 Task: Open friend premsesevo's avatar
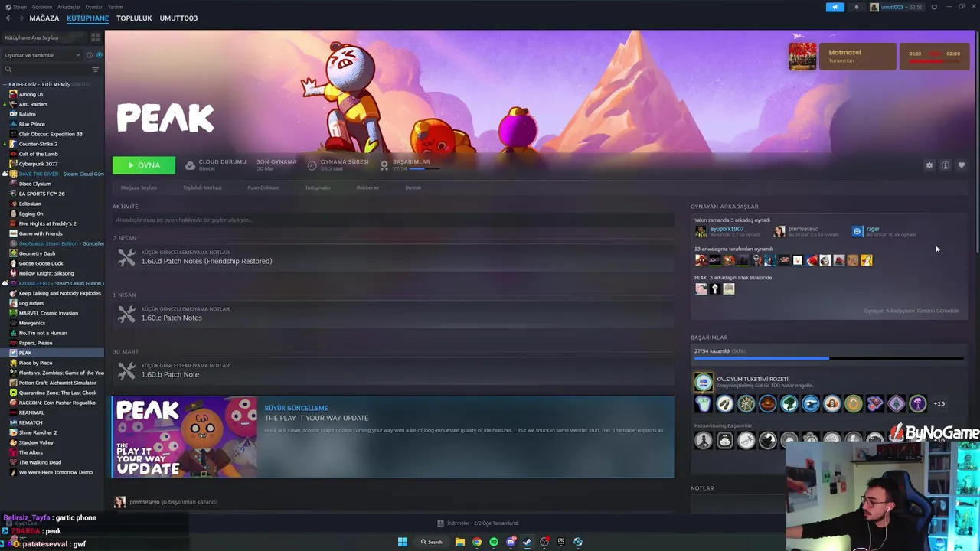click(779, 231)
